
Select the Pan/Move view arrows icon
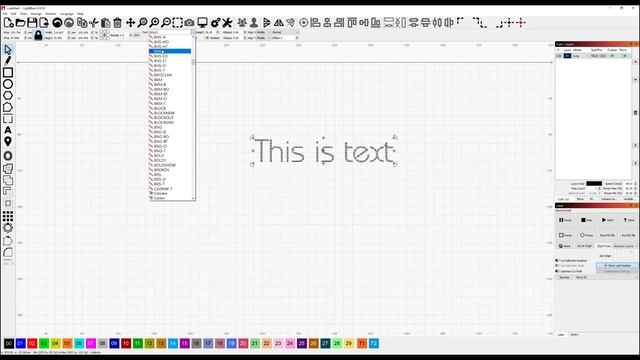[130, 23]
